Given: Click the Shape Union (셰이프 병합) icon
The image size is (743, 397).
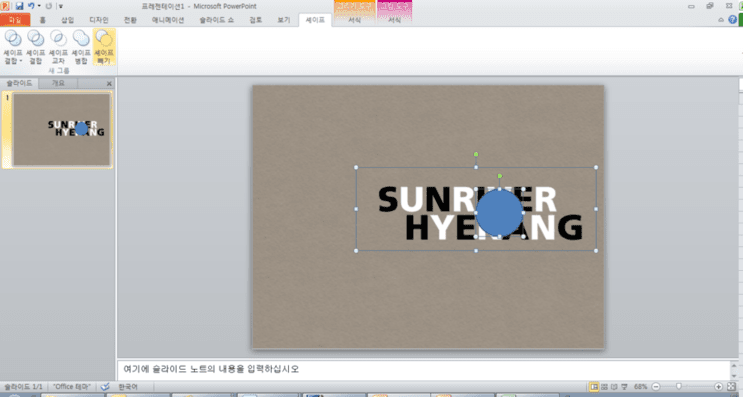Looking at the screenshot, I should point(81,46).
